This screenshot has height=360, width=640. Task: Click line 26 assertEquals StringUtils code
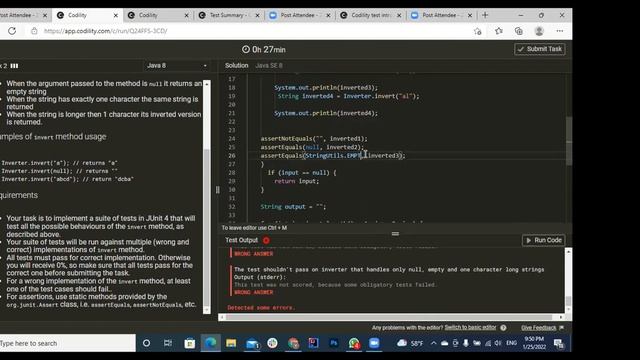(x=333, y=156)
